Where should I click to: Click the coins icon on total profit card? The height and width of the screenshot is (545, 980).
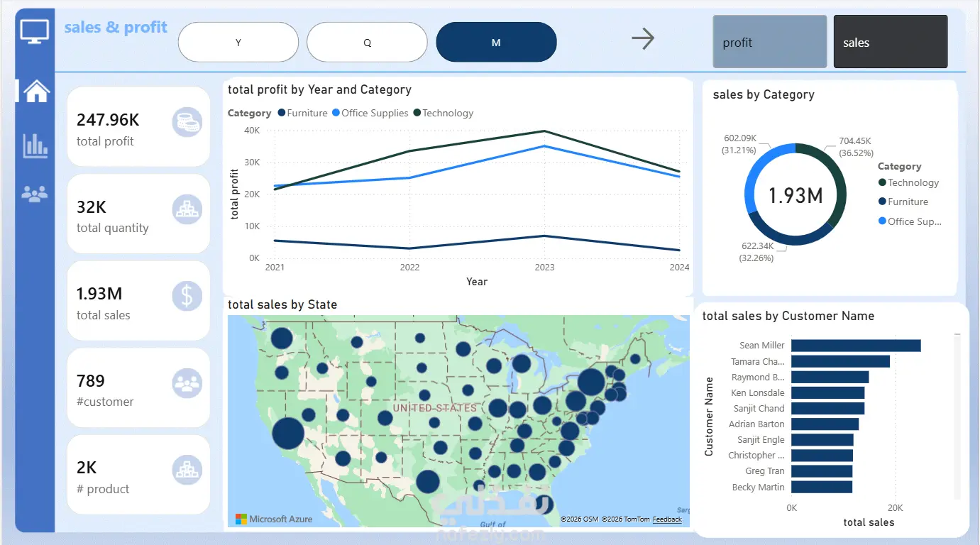[187, 123]
